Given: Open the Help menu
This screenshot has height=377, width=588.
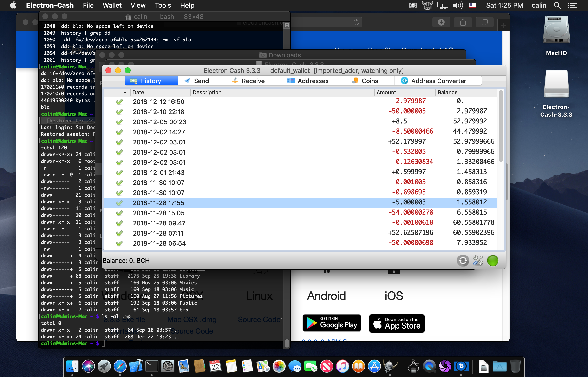Looking at the screenshot, I should point(187,5).
